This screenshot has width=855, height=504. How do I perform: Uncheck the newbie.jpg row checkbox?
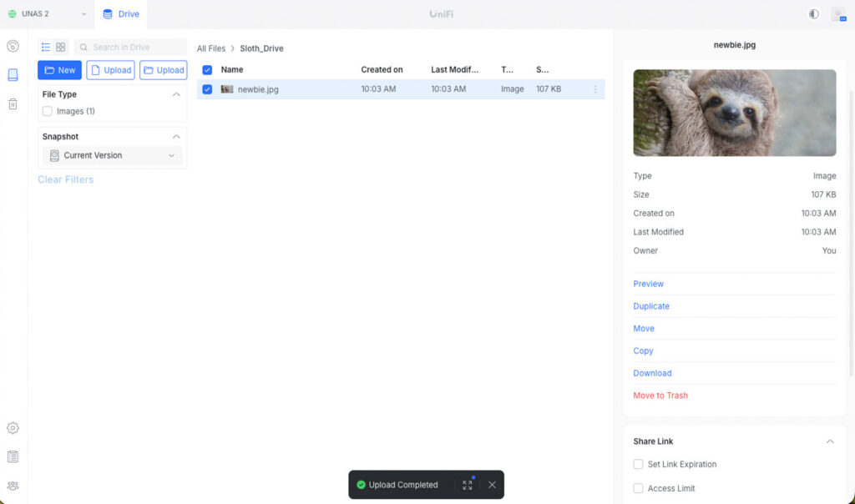tap(207, 89)
